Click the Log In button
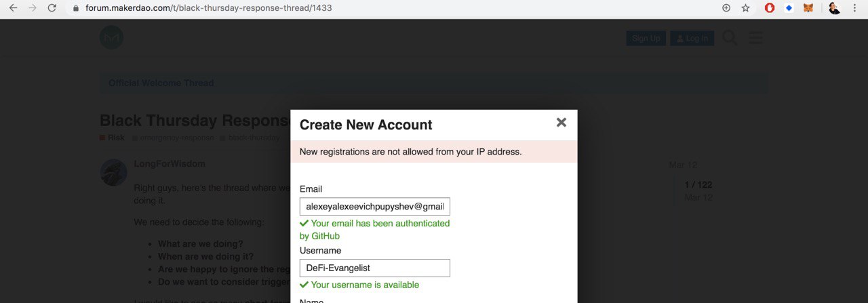 click(692, 38)
